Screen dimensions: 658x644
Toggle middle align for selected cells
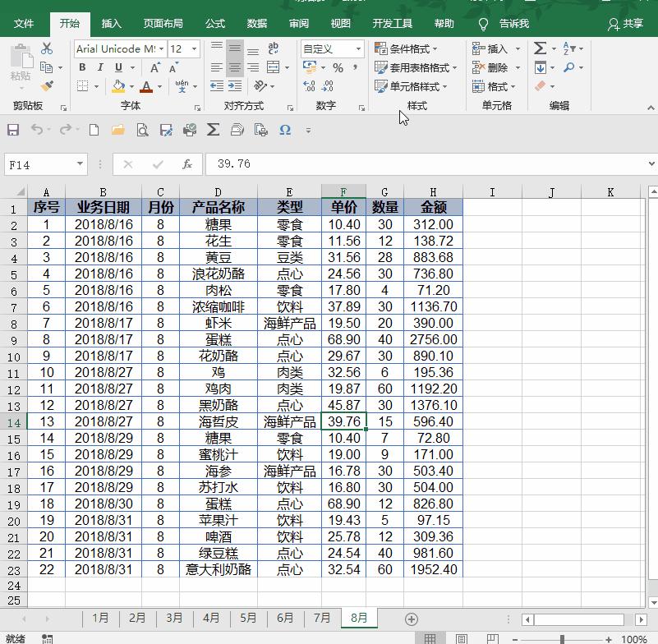tap(233, 48)
